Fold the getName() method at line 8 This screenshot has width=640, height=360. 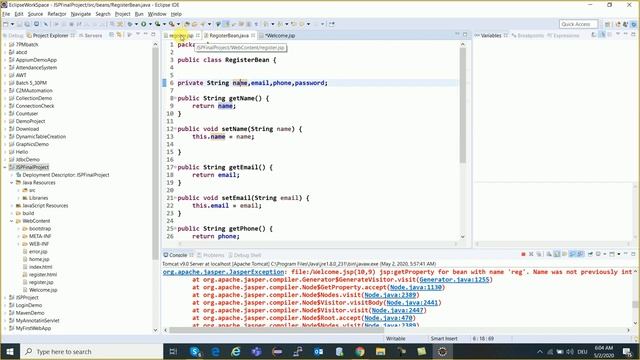pyautogui.click(x=175, y=98)
